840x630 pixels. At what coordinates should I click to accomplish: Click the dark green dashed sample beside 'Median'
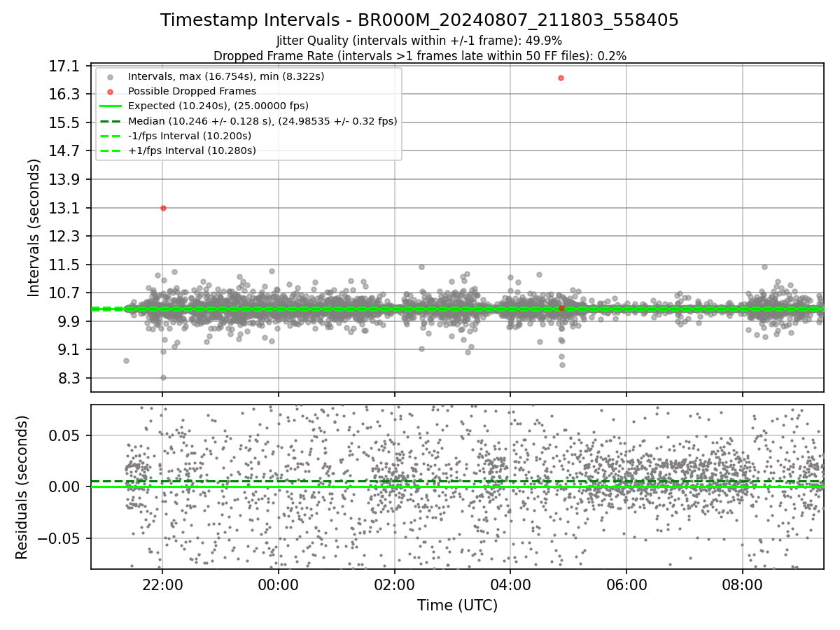(x=111, y=121)
